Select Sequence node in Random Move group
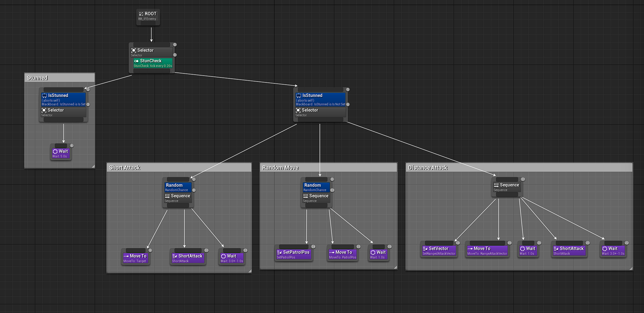The image size is (644, 313). [316, 198]
